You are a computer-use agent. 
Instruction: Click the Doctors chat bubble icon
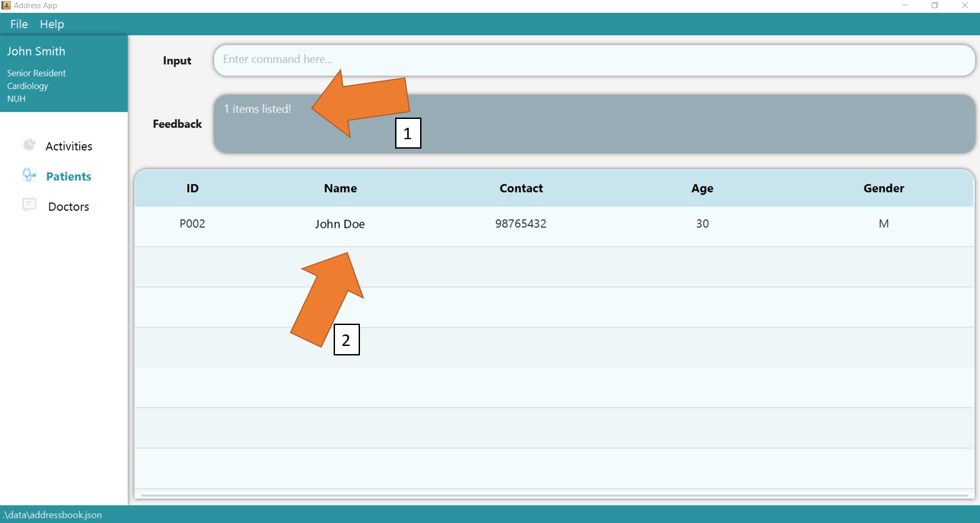click(x=29, y=205)
